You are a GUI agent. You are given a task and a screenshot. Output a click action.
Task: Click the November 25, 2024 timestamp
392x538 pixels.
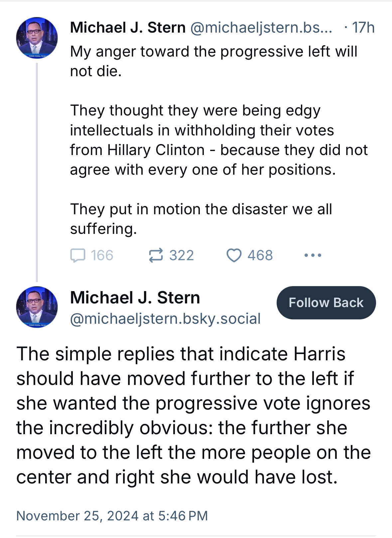tap(112, 516)
